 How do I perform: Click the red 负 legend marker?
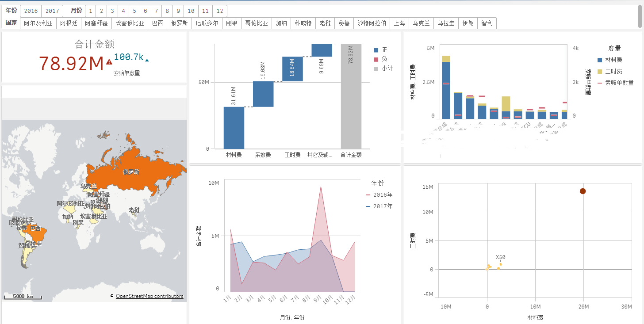click(376, 59)
